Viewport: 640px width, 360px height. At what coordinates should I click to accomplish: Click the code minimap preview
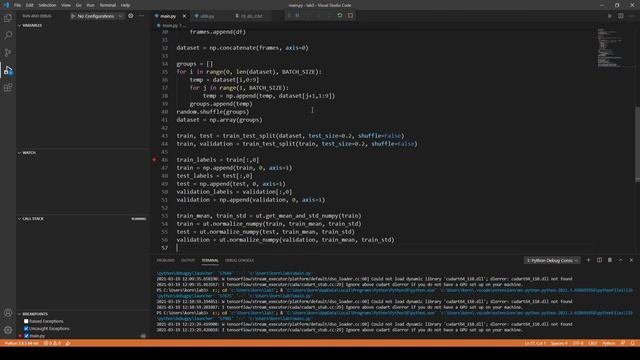pyautogui.click(x=610, y=47)
